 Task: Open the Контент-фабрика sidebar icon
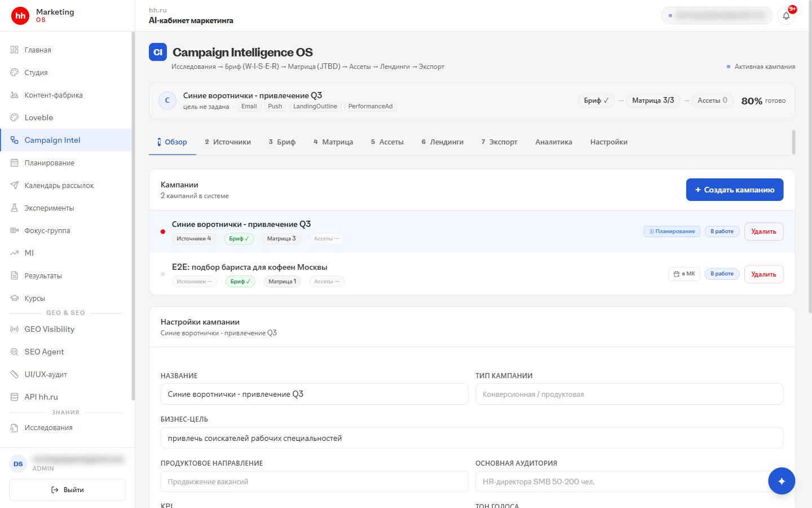[15, 95]
